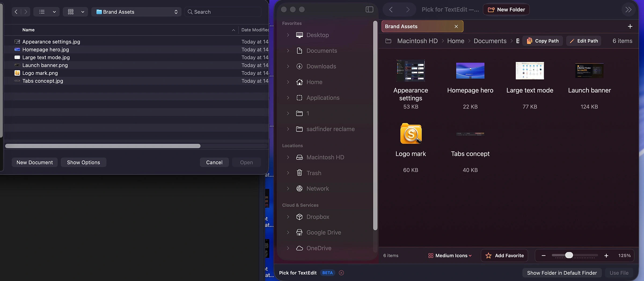Select Tabs concept.jpg in list
The height and width of the screenshot is (281, 644).
click(43, 81)
